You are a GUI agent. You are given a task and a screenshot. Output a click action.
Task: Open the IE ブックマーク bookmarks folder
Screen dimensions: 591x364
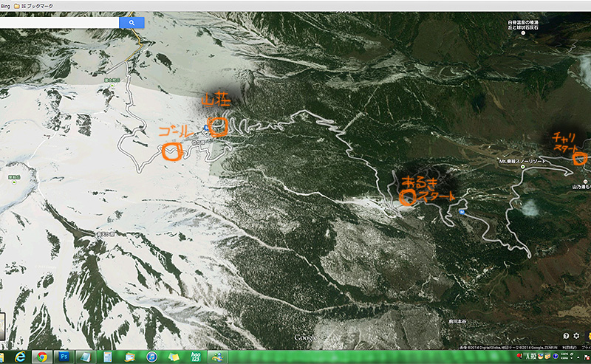tap(33, 6)
